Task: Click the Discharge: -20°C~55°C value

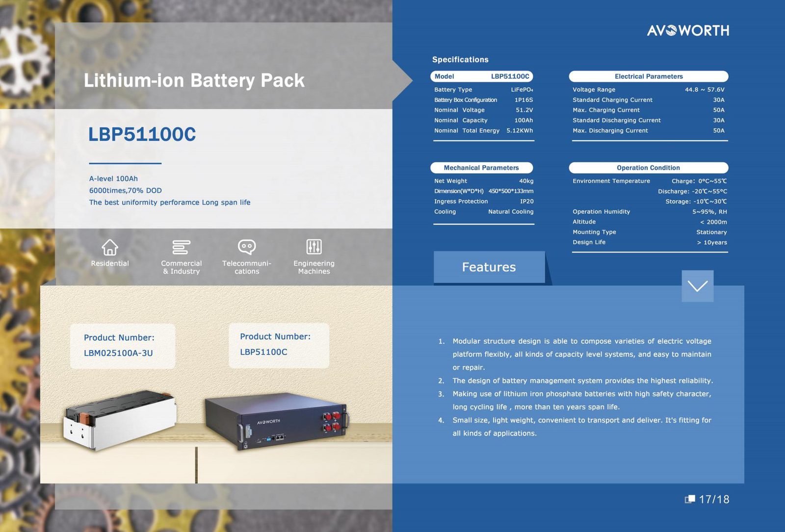Action: click(x=692, y=192)
